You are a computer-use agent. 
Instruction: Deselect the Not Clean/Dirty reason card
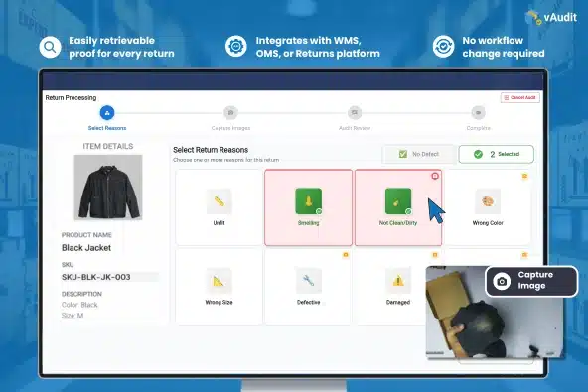[398, 207]
